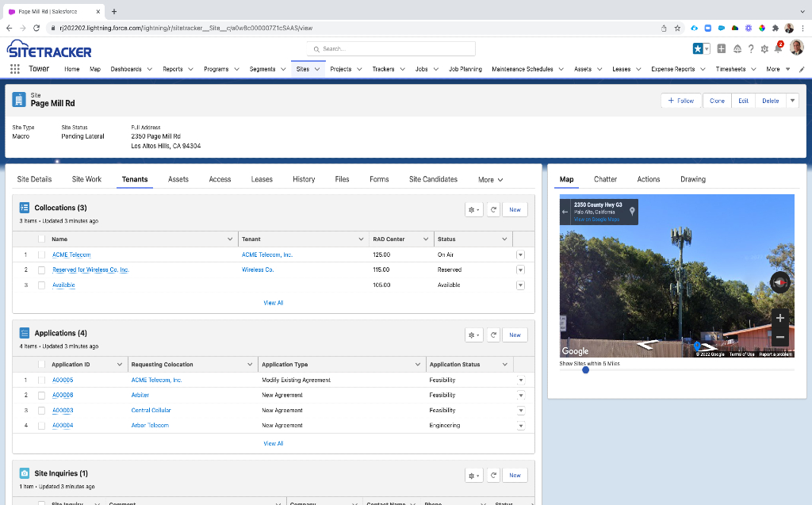The width and height of the screenshot is (812, 505).
Task: Open Collocations list settings gear
Action: 474,210
